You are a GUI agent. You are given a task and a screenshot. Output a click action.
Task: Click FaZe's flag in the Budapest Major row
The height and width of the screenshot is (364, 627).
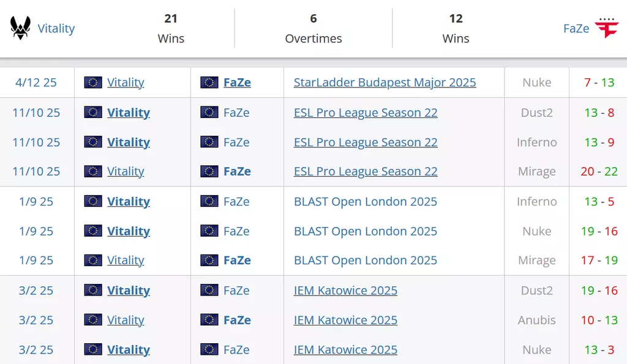[x=209, y=83]
